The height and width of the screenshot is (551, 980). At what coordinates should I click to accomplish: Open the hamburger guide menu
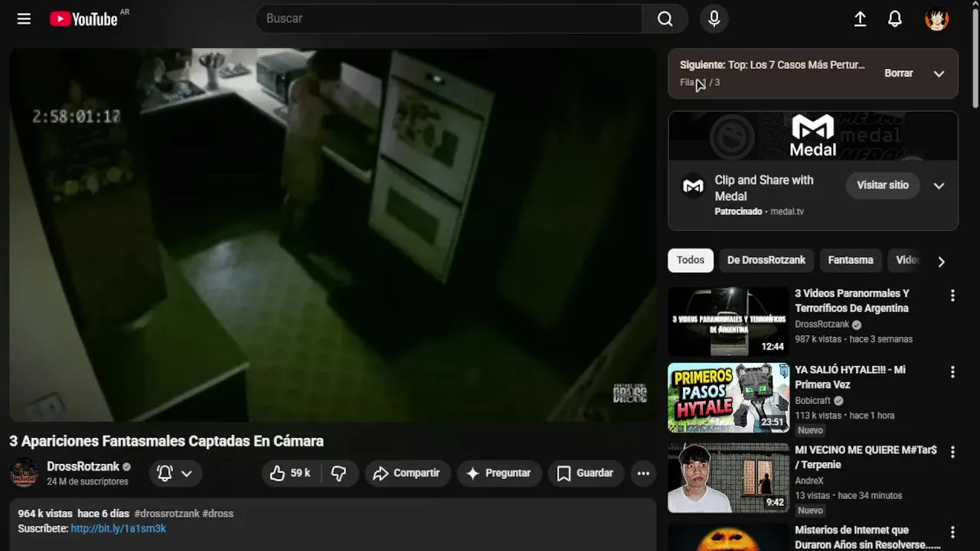(x=24, y=18)
